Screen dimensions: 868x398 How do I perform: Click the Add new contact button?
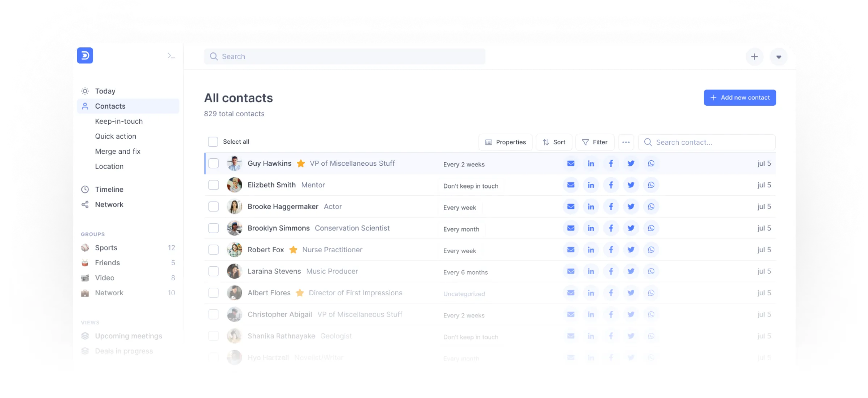click(x=740, y=97)
